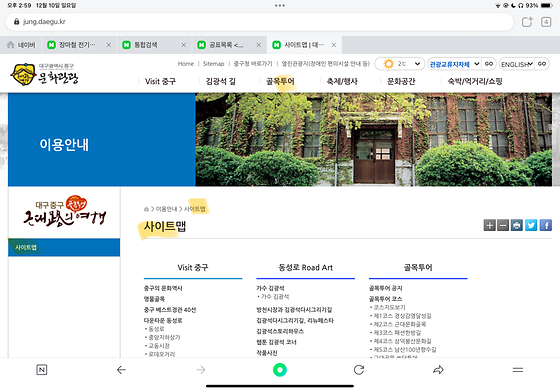Click the Home link in top utility bar
This screenshot has width=560, height=391.
coord(186,64)
